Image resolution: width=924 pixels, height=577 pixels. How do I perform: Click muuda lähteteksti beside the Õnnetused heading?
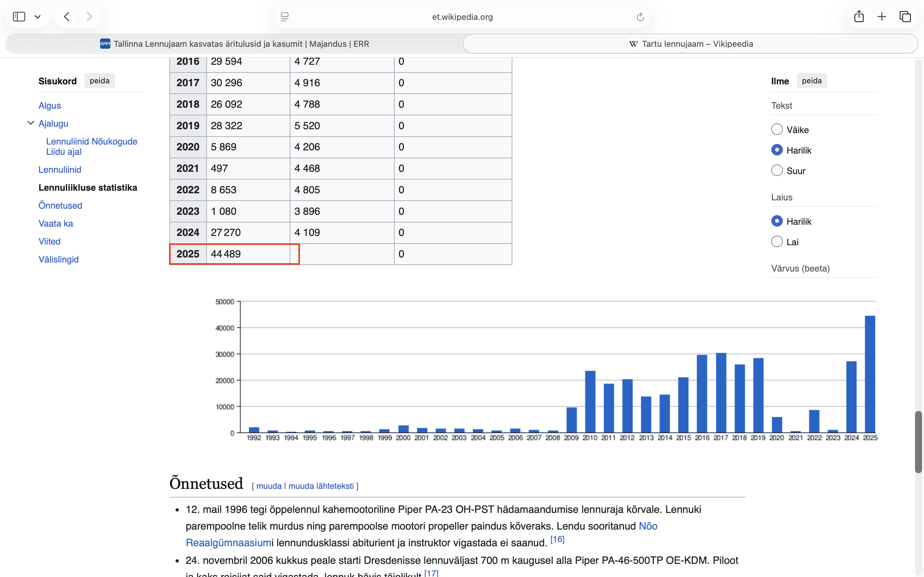[x=321, y=486]
